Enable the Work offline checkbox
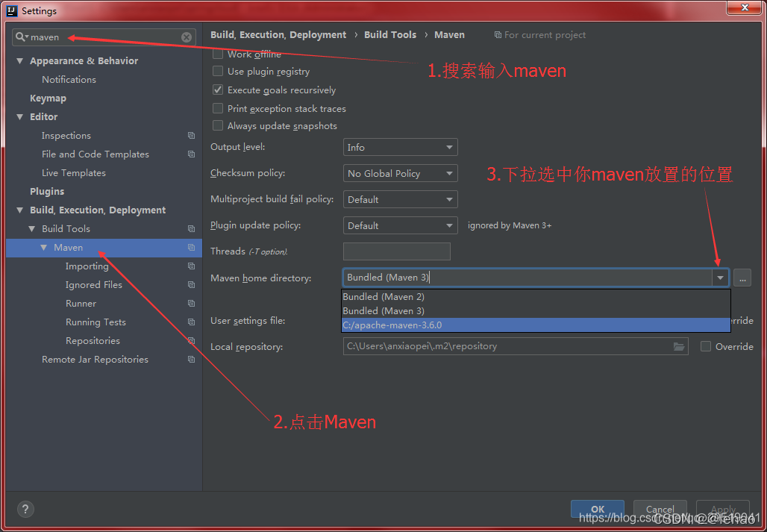The image size is (767, 532). pos(218,54)
